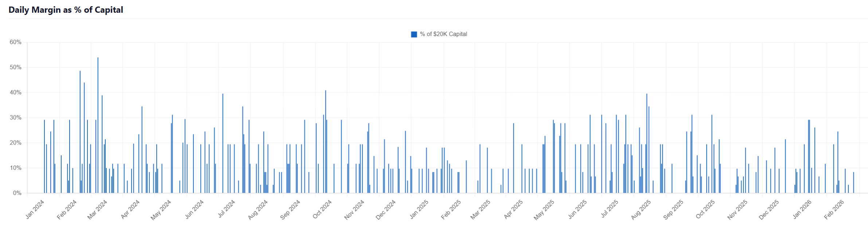
Task: Click the "30%" y-axis label
Action: pyautogui.click(x=16, y=118)
